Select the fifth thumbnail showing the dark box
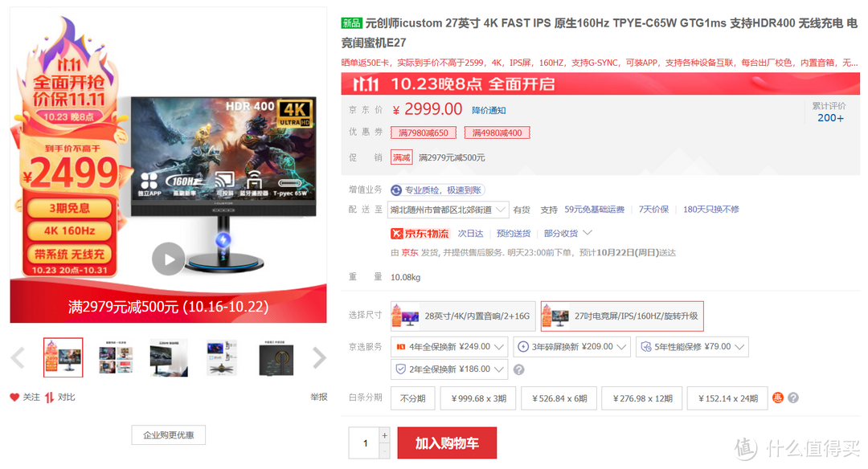 (276, 358)
